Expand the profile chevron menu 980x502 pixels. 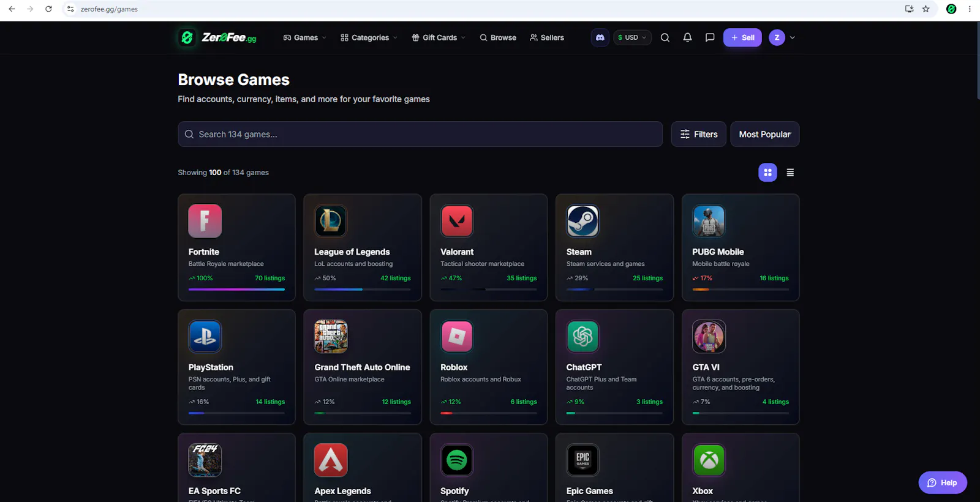coord(793,37)
